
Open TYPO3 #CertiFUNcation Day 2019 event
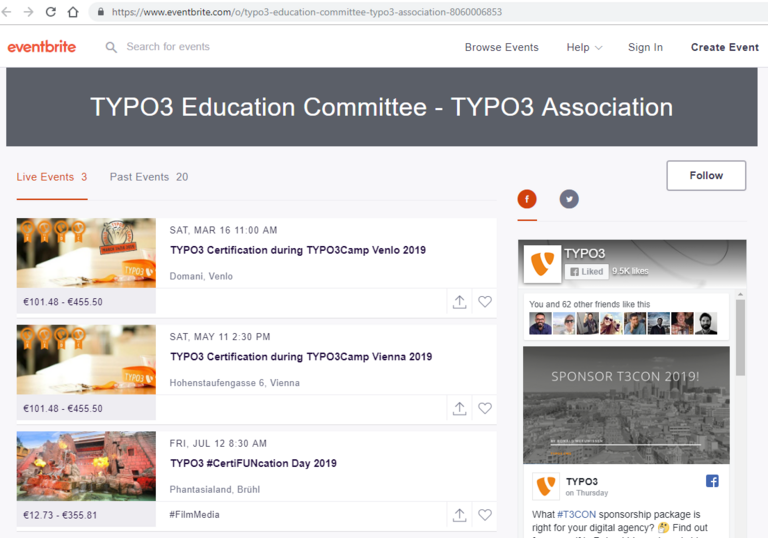tap(253, 463)
